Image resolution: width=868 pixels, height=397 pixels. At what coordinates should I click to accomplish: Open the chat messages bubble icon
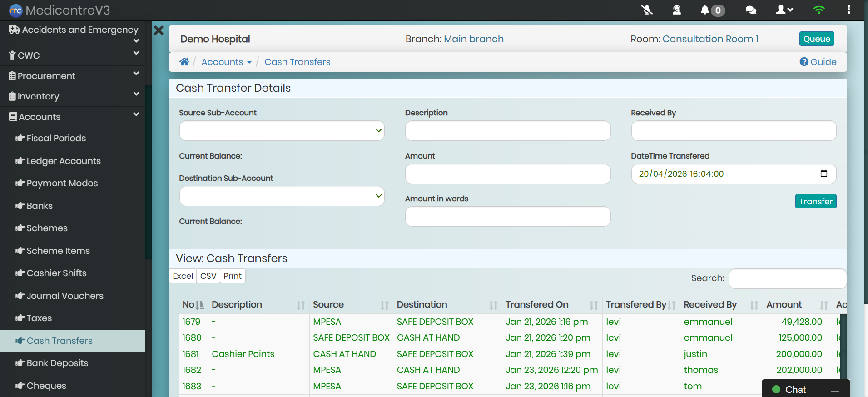coord(751,10)
